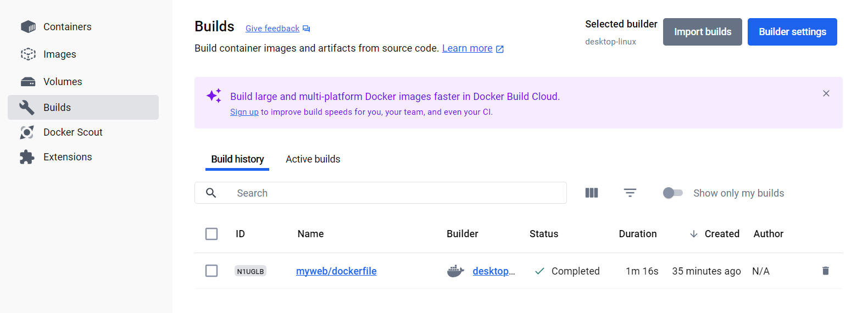Click the sparkle icon in banner
The image size is (868, 313).
pos(214,96)
